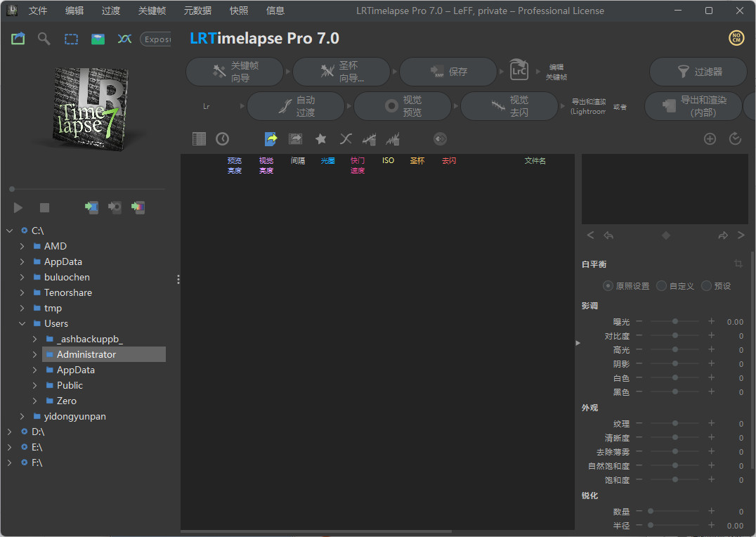Click the color spectrum import icon
Image resolution: width=756 pixels, height=537 pixels.
point(138,207)
